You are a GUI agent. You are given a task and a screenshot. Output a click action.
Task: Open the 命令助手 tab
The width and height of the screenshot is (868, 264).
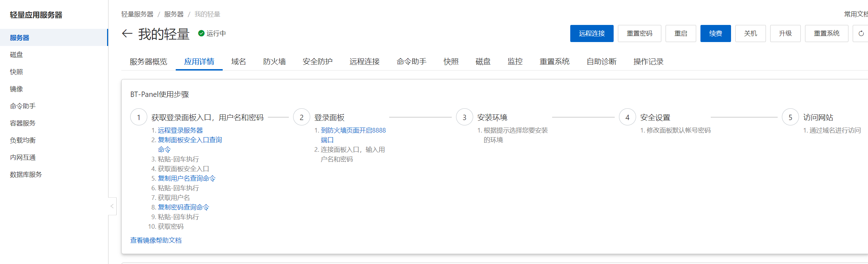coord(411,62)
